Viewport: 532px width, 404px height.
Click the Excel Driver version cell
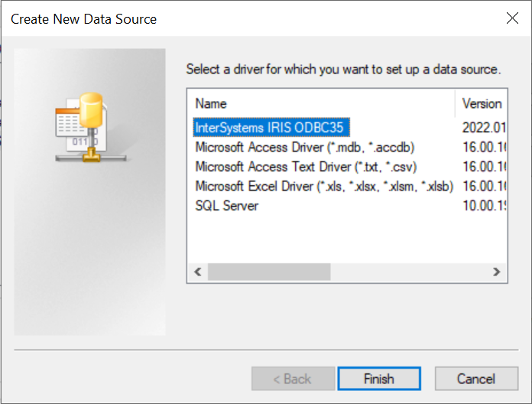coord(484,187)
